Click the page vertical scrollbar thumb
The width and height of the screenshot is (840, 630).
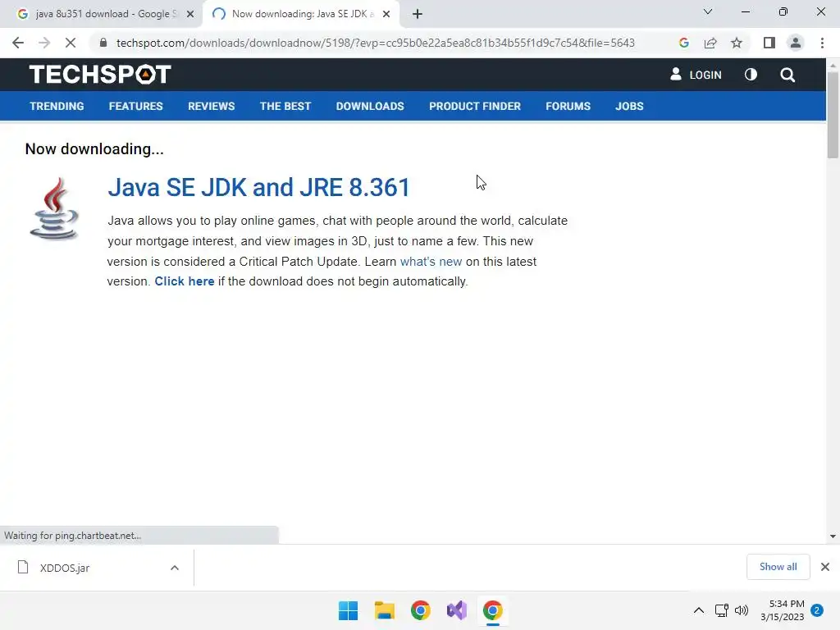pos(833,114)
